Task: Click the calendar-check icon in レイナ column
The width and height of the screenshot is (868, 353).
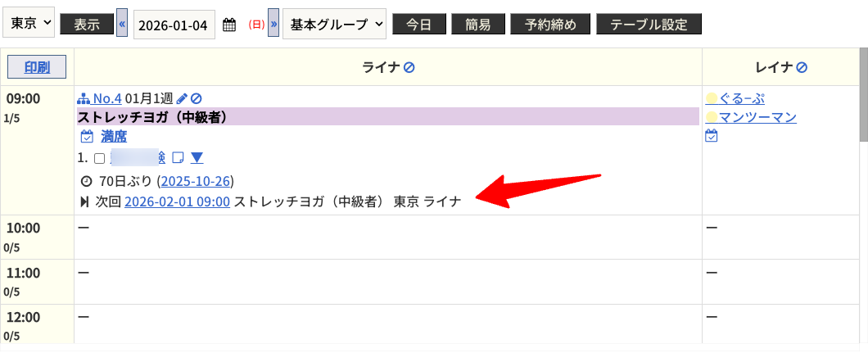Action: click(712, 136)
